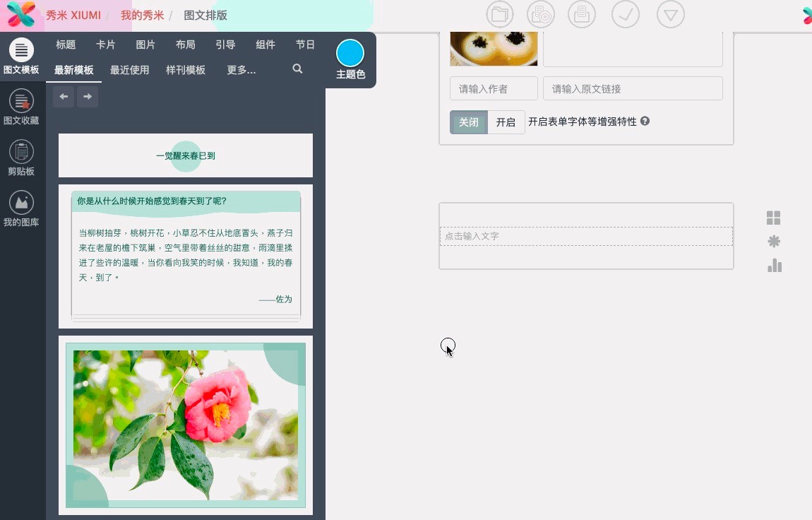Go to previous template page arrow

point(64,97)
